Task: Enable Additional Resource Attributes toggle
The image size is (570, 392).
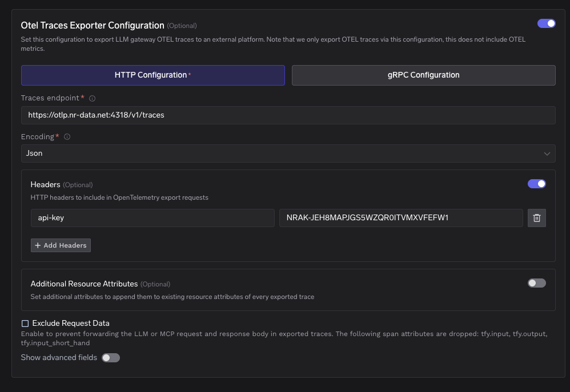Action: pos(536,283)
